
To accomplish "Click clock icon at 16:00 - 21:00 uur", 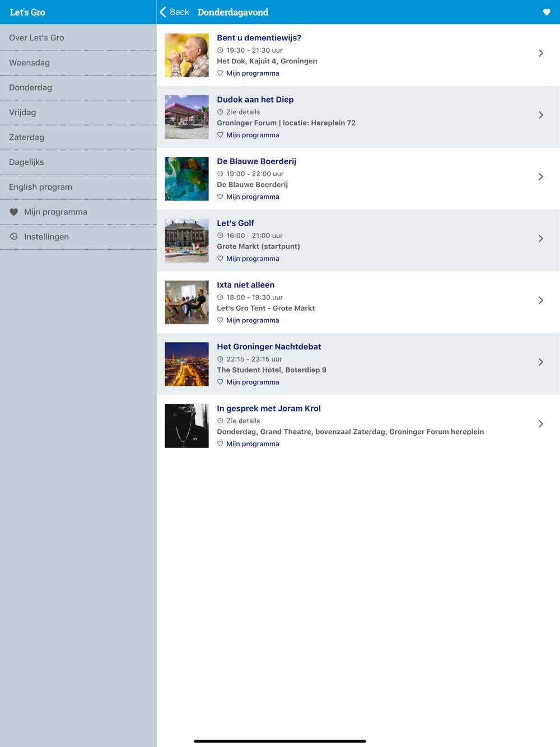I will pos(220,236).
